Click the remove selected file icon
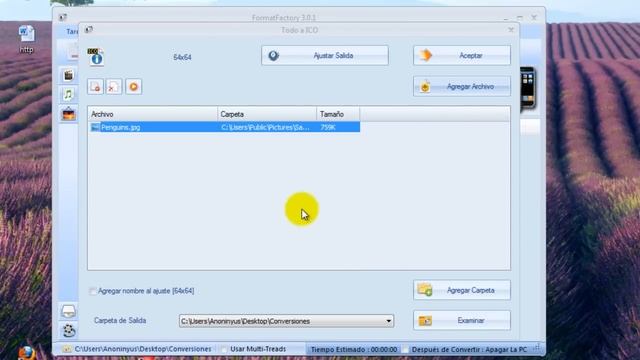 coord(95,87)
